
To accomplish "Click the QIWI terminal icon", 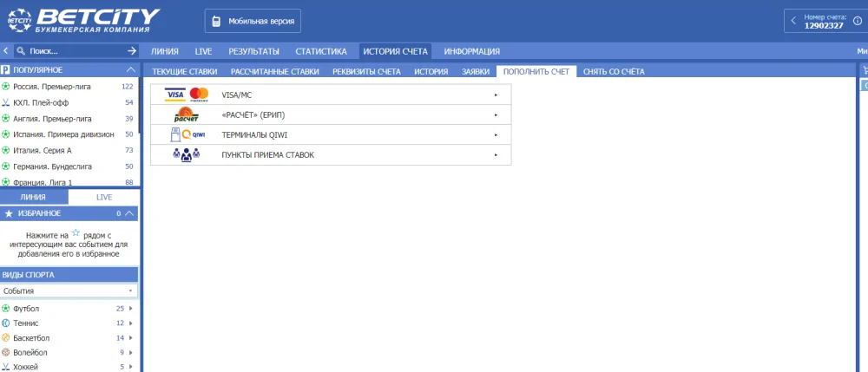I will (187, 134).
